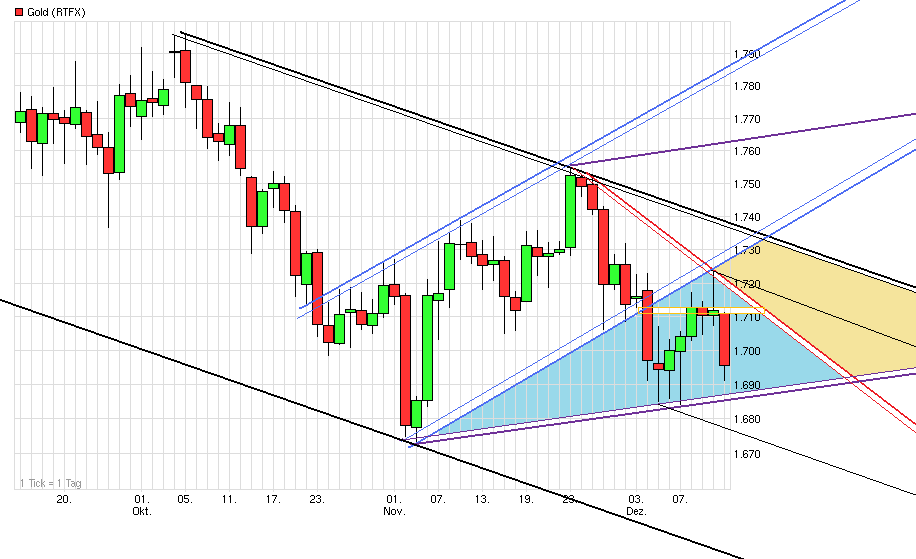Viewport: 916px width, 559px height.
Task: Select the 1.680 price axis label
Action: click(x=747, y=419)
